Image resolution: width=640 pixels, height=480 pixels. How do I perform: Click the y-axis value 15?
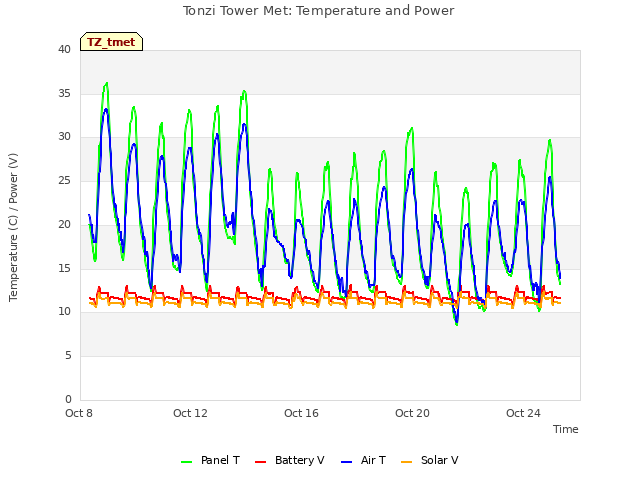[64, 268]
